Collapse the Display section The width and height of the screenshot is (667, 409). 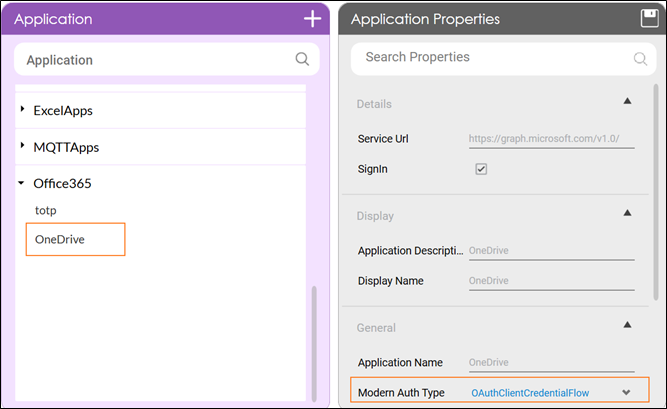pyautogui.click(x=627, y=213)
